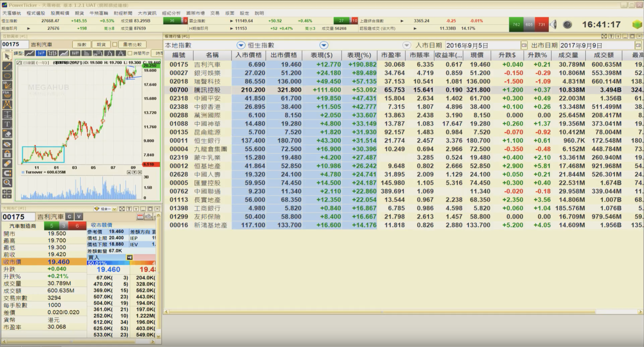Screen dimensions: 644x347
Task: Toggle the lock drawings padlock icon
Action: (x=7, y=154)
